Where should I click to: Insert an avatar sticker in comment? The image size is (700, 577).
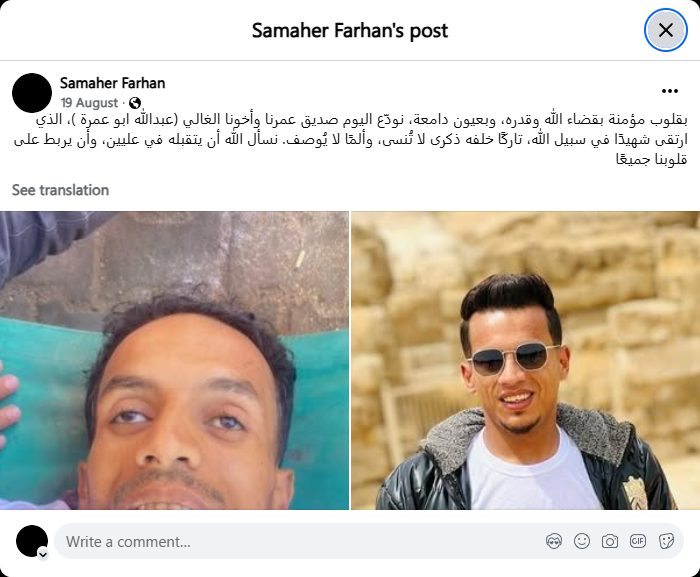pyautogui.click(x=554, y=541)
